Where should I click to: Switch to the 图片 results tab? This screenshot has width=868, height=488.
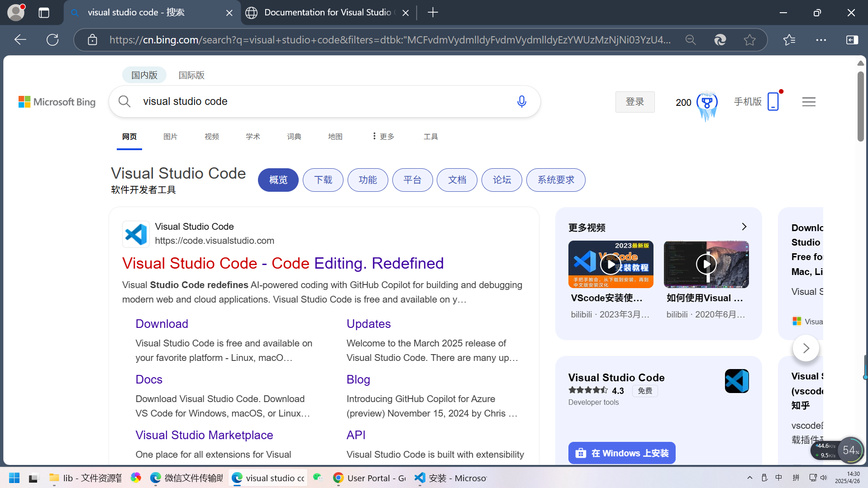170,137
